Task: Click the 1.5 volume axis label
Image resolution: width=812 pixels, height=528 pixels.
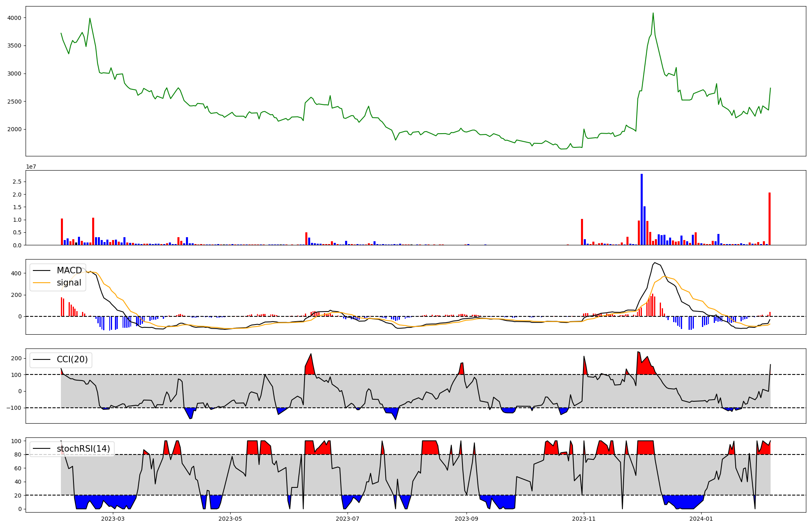Action: [x=17, y=207]
